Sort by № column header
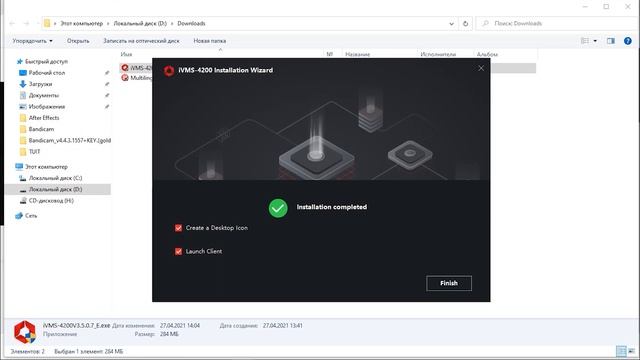The height and width of the screenshot is (360, 640). 330,54
